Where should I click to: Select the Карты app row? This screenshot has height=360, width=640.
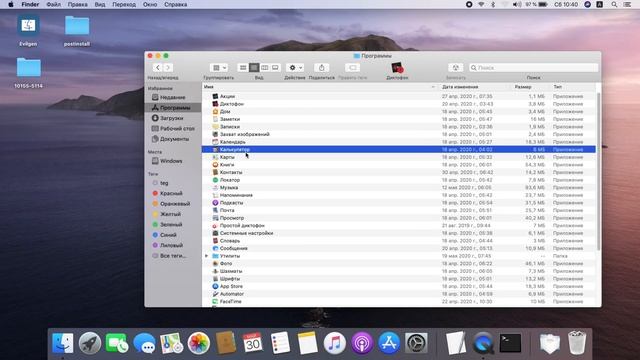(x=399, y=157)
